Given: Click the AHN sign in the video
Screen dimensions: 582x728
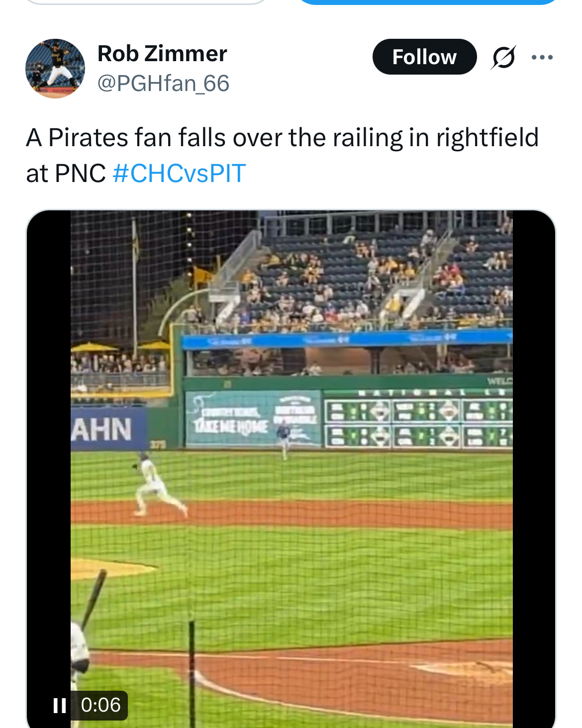Looking at the screenshot, I should click(102, 429).
